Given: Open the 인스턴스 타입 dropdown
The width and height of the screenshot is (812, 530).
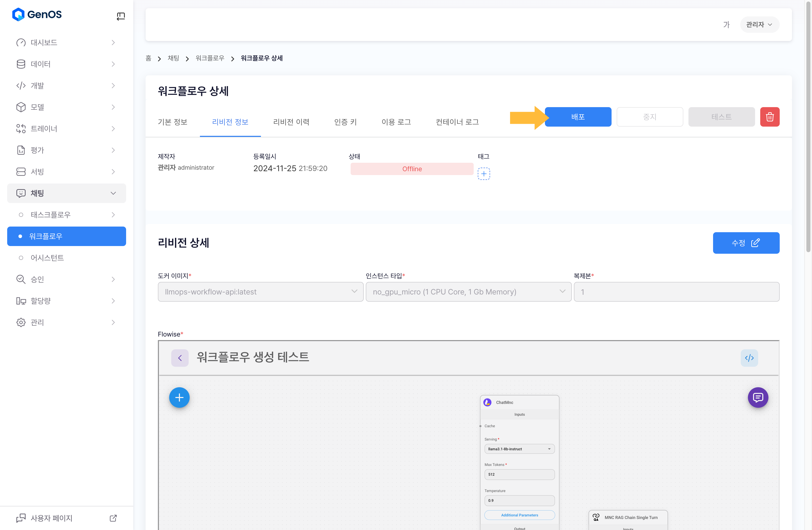Looking at the screenshot, I should [468, 292].
